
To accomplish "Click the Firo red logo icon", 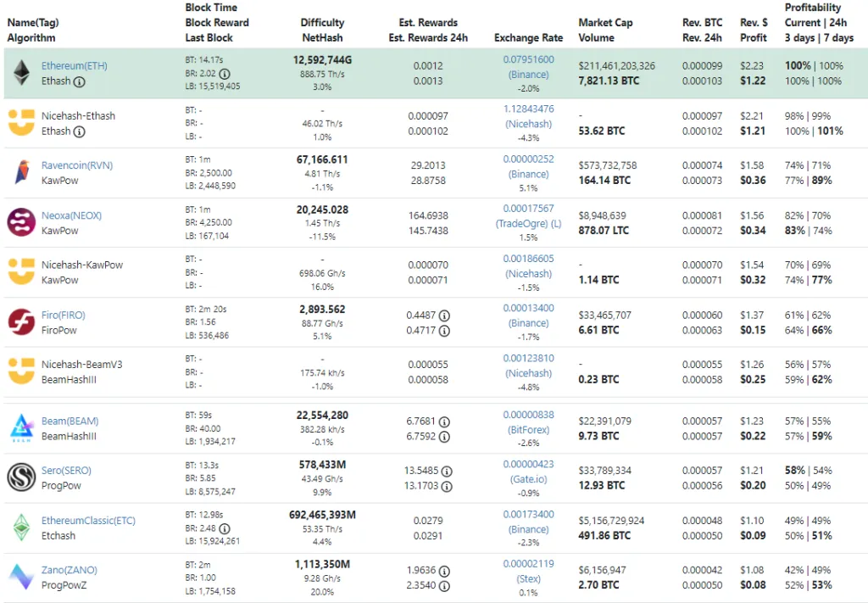I will 21,321.
